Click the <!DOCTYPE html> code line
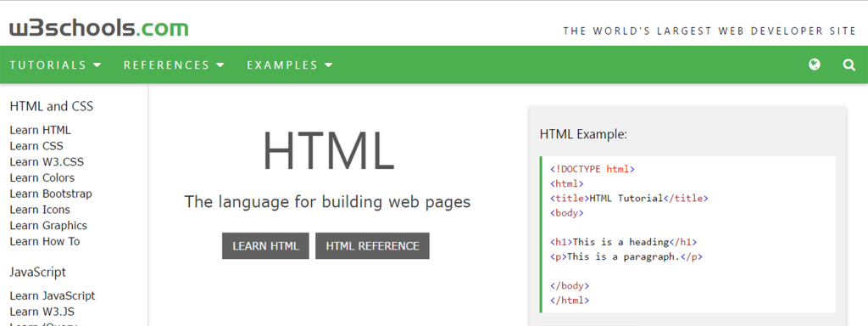 click(593, 170)
